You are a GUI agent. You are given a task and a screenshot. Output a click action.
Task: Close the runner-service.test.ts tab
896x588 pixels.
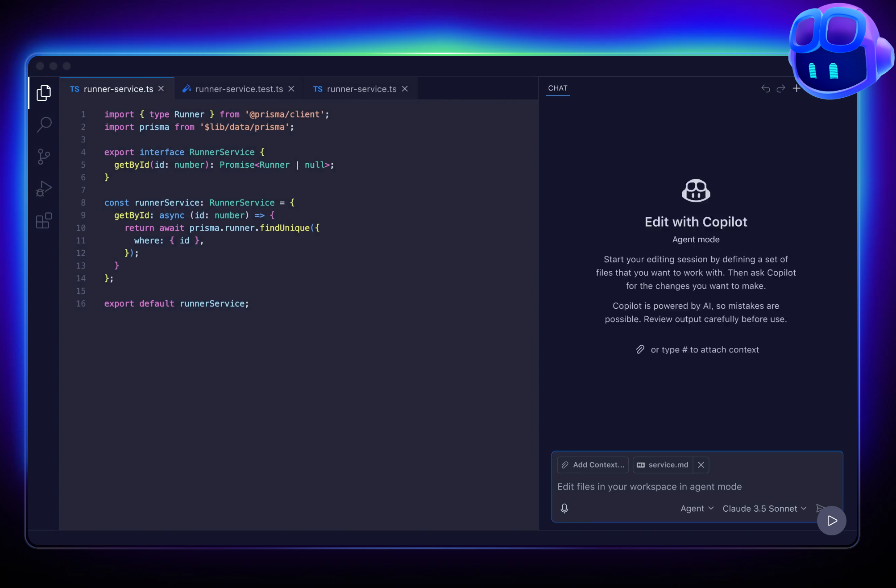291,89
